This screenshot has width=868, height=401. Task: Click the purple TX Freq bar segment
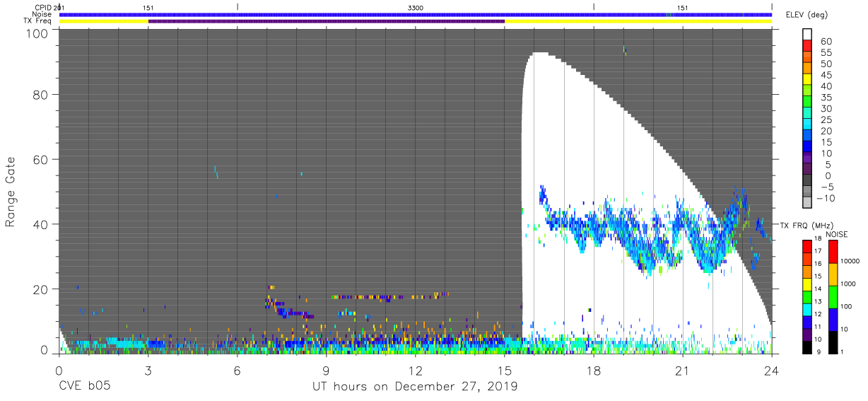click(327, 21)
